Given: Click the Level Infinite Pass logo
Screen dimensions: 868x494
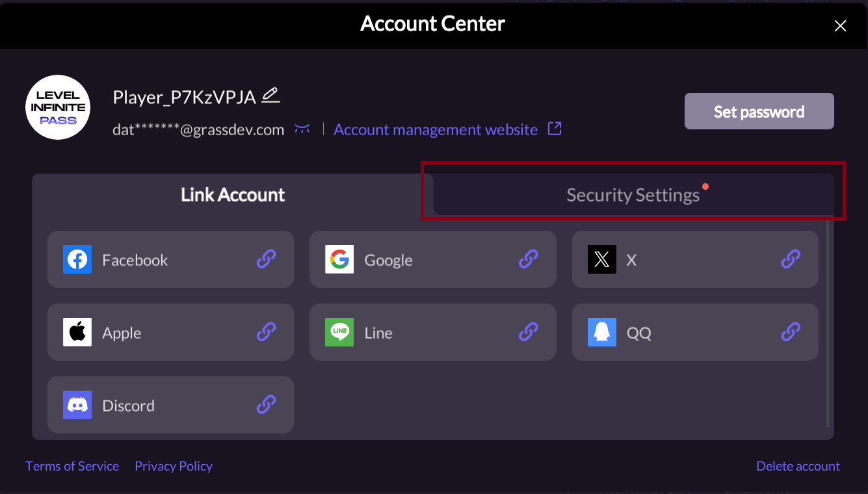Looking at the screenshot, I should coord(58,107).
